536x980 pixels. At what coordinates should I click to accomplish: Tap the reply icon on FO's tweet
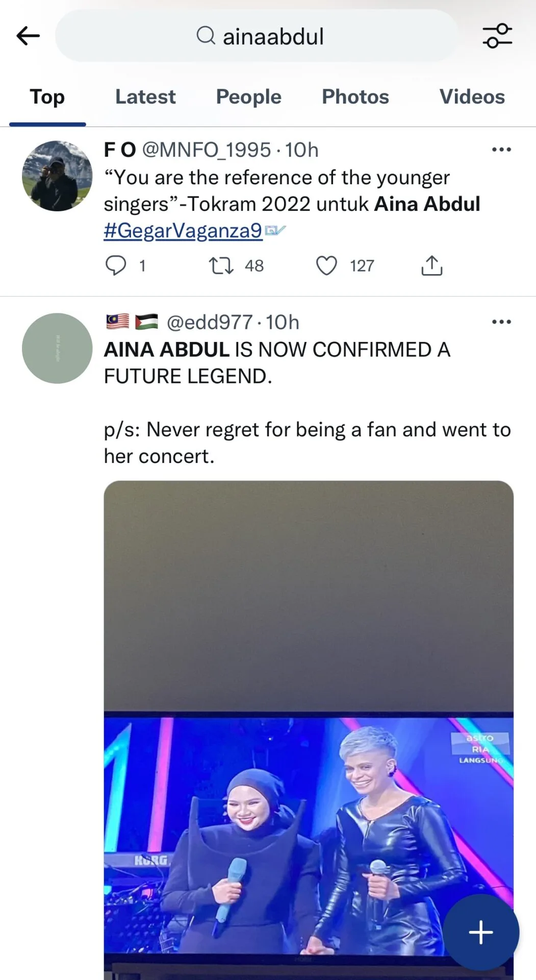coord(116,265)
